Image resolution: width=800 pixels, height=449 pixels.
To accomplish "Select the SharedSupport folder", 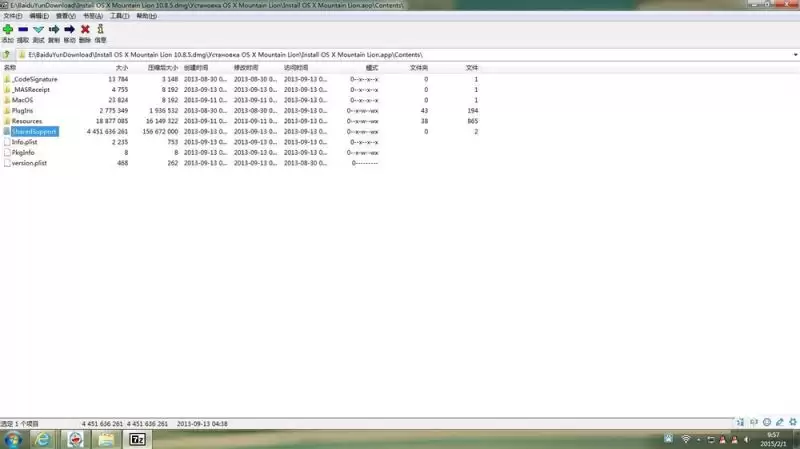I will click(34, 132).
